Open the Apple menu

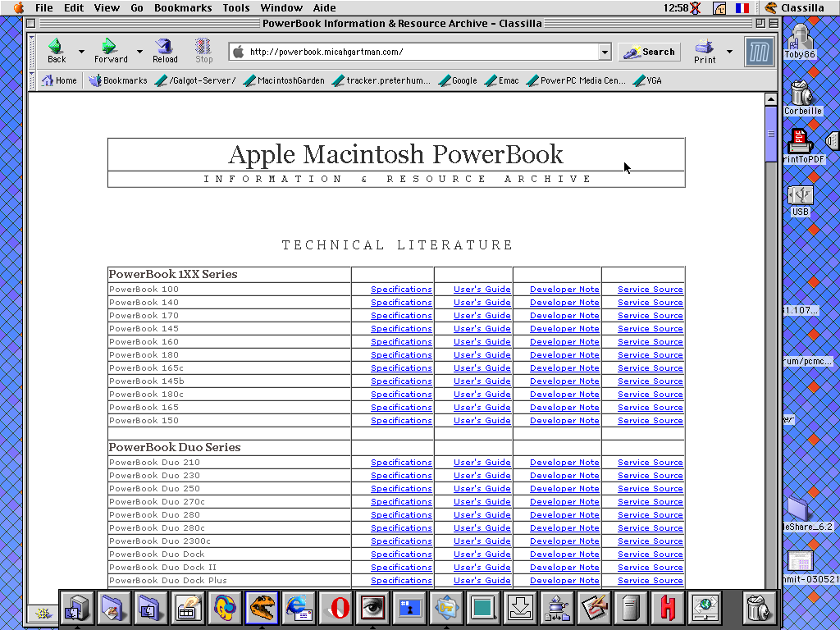[x=18, y=7]
